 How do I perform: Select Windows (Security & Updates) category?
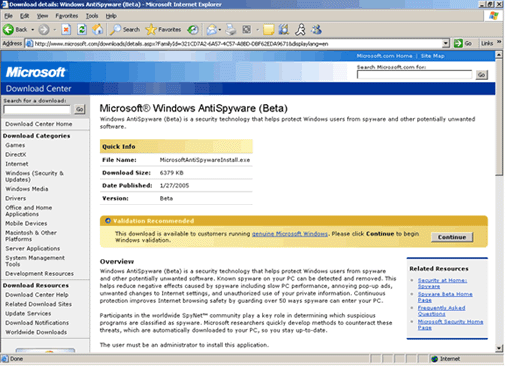(34, 176)
